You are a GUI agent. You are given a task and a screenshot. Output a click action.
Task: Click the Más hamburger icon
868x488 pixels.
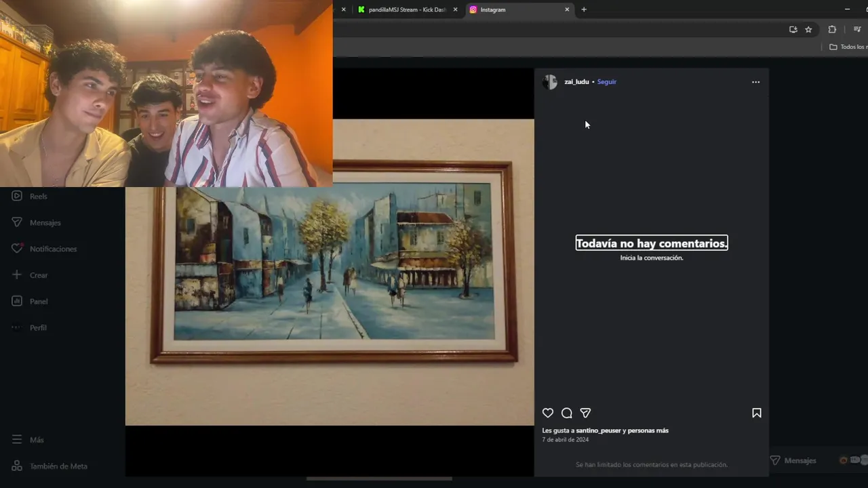[17, 440]
